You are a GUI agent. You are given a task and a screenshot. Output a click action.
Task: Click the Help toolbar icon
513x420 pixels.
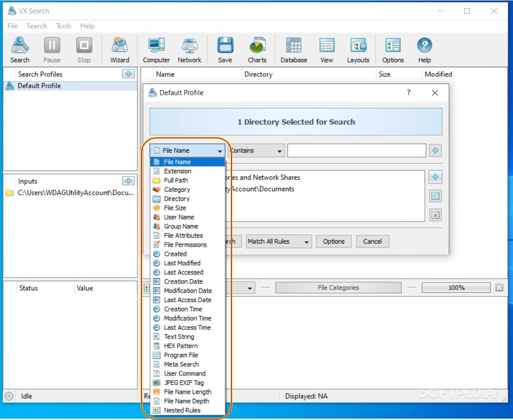pos(424,50)
